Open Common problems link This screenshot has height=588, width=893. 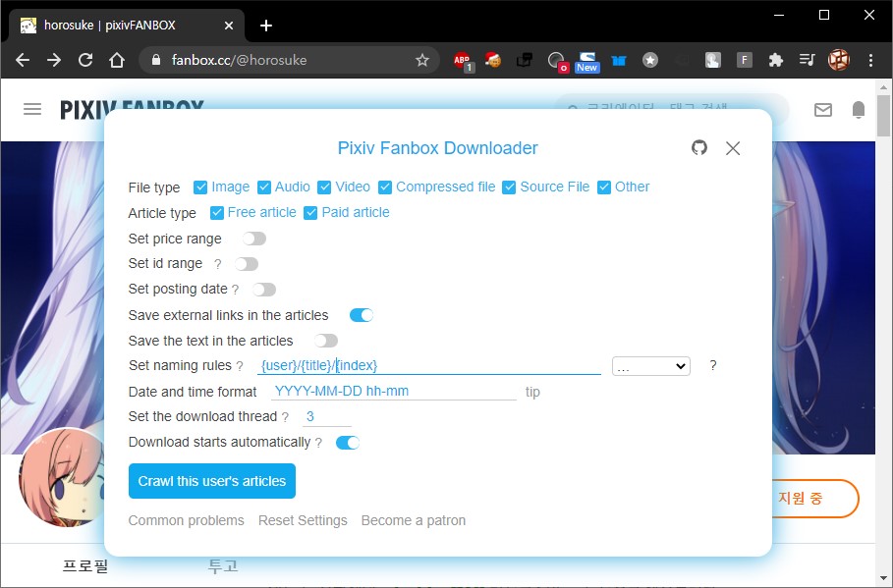coord(187,521)
